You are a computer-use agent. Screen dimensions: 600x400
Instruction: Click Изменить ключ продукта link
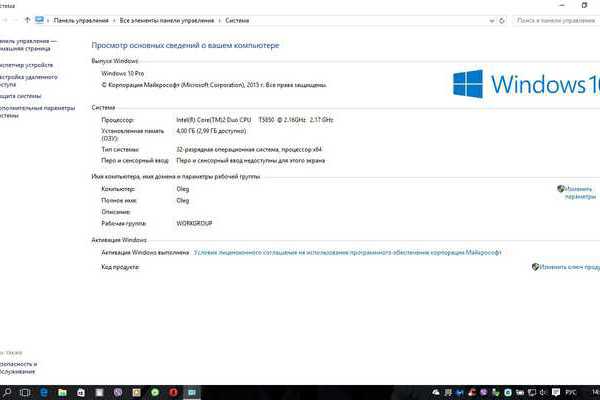coord(569,267)
